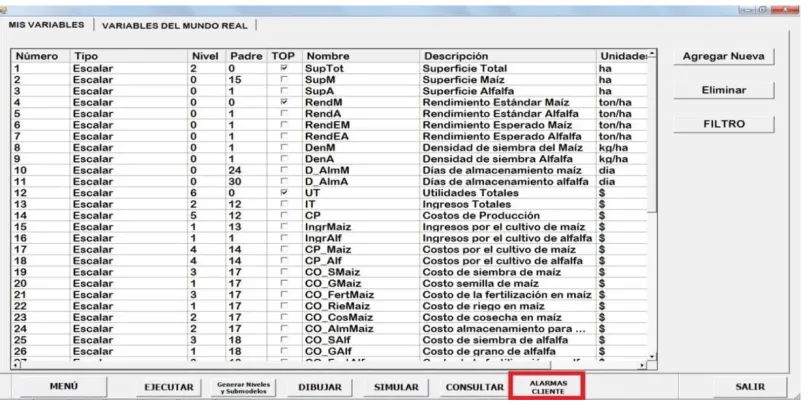Viewport: 808px width, 408px height.
Task: Click the CONSULTAR button
Action: tap(474, 387)
